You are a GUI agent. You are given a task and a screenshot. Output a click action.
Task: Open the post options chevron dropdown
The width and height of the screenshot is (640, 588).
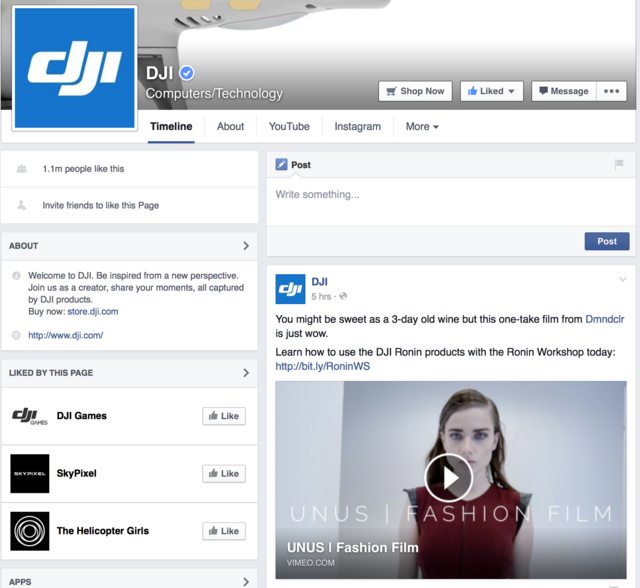click(622, 279)
